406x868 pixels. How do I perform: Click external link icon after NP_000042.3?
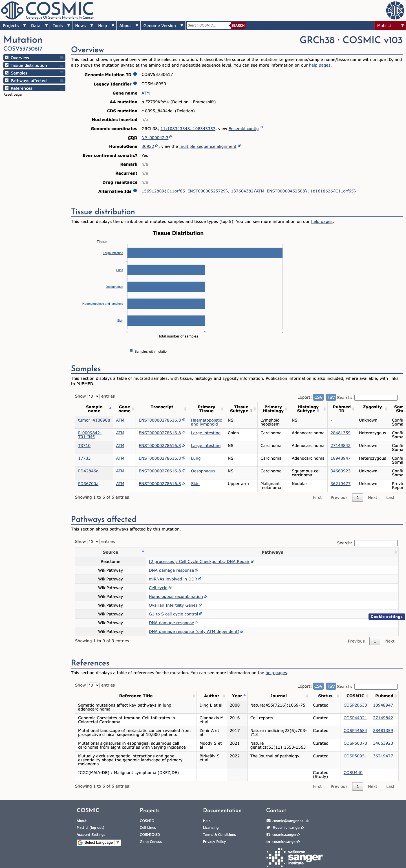pos(171,137)
